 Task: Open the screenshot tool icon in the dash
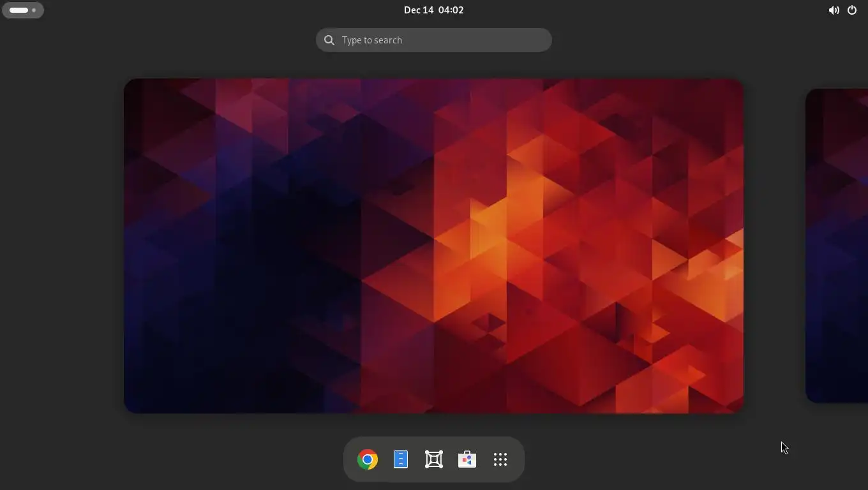click(434, 459)
